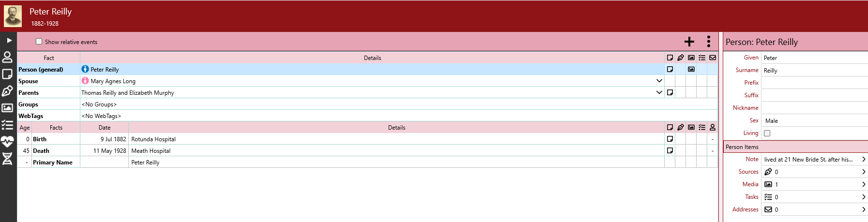Edit the Suffix field
The width and height of the screenshot is (868, 222).
[x=814, y=95]
